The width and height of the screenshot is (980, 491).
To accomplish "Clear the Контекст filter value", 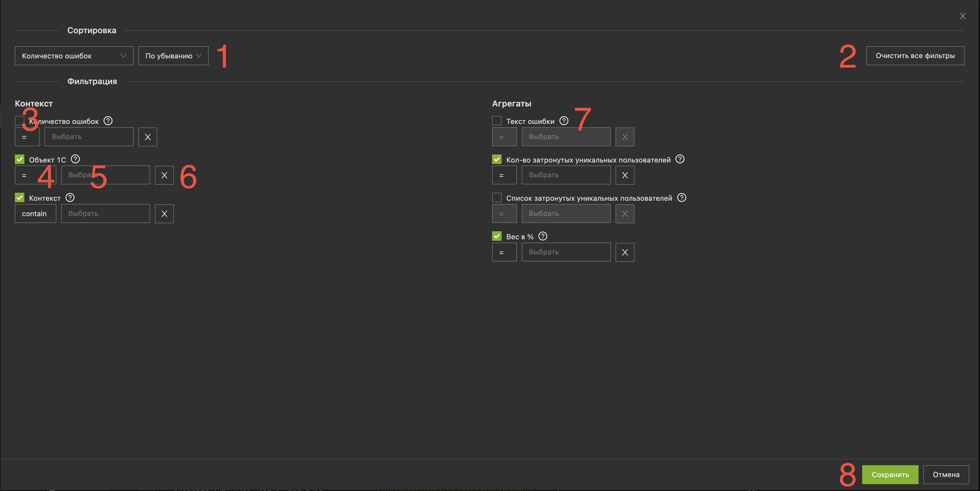I will pyautogui.click(x=164, y=213).
